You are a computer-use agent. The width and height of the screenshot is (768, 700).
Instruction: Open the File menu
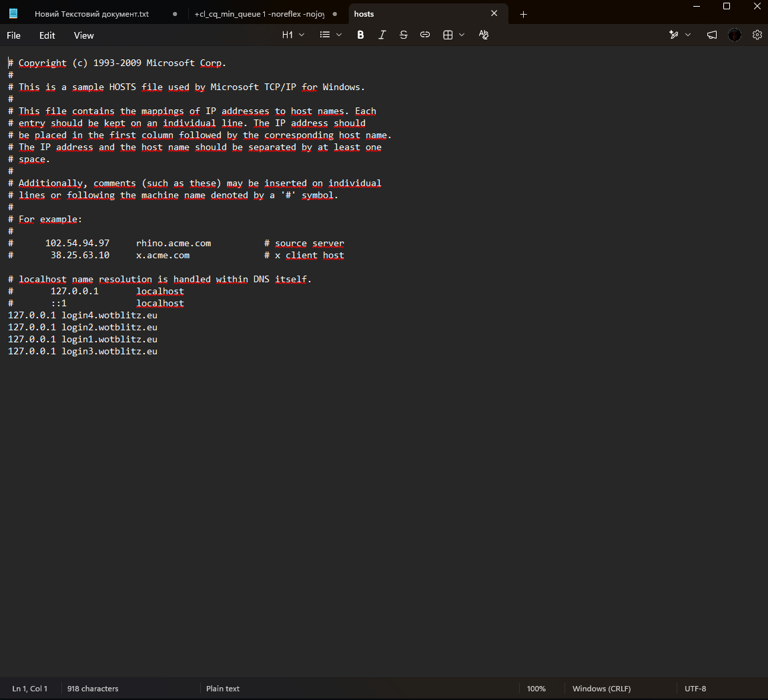click(14, 35)
